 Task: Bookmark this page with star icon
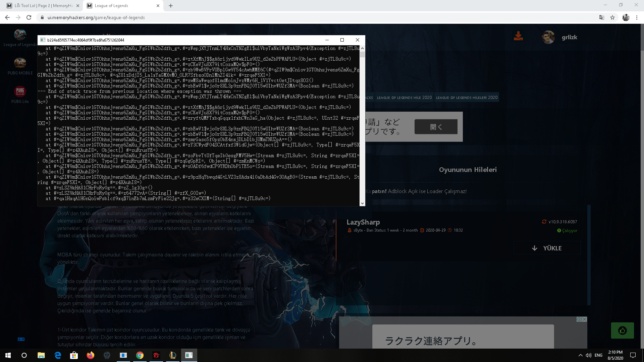click(612, 17)
